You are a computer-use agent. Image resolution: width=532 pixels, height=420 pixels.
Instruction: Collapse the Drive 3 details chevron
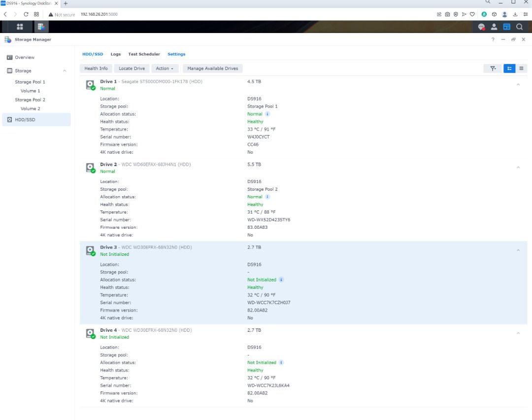click(518, 250)
